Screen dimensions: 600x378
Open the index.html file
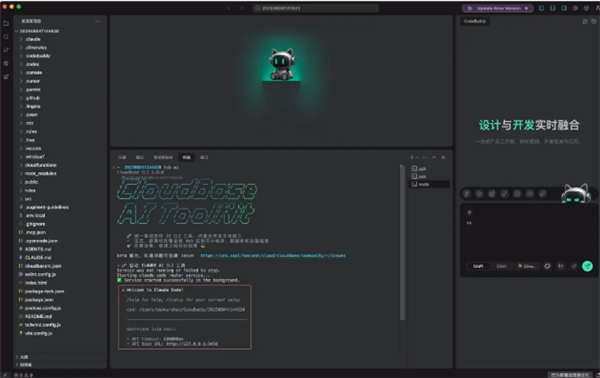point(59,283)
